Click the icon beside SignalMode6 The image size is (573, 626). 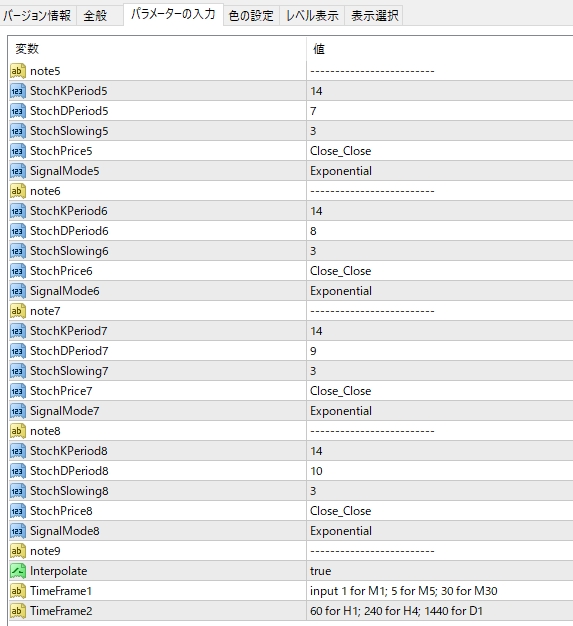coord(18,291)
